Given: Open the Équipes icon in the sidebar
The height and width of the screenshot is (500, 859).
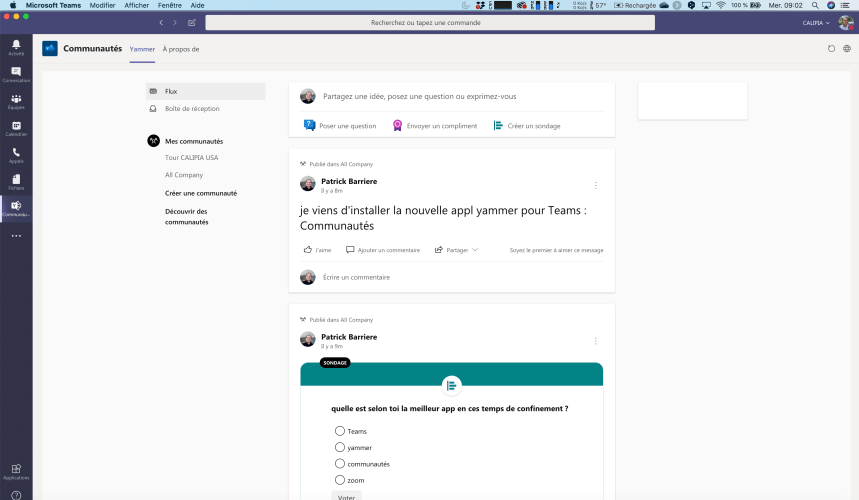Looking at the screenshot, I should (16, 101).
